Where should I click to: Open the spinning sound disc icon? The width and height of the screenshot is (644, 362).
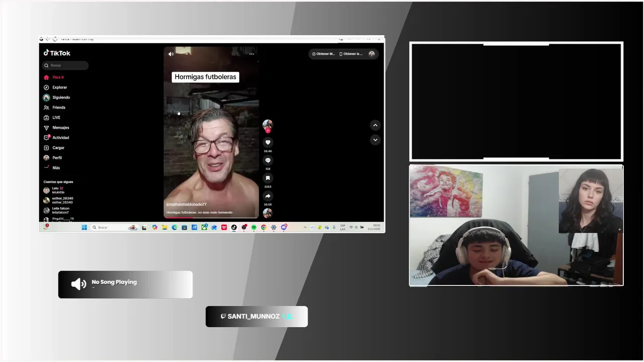pos(268,213)
